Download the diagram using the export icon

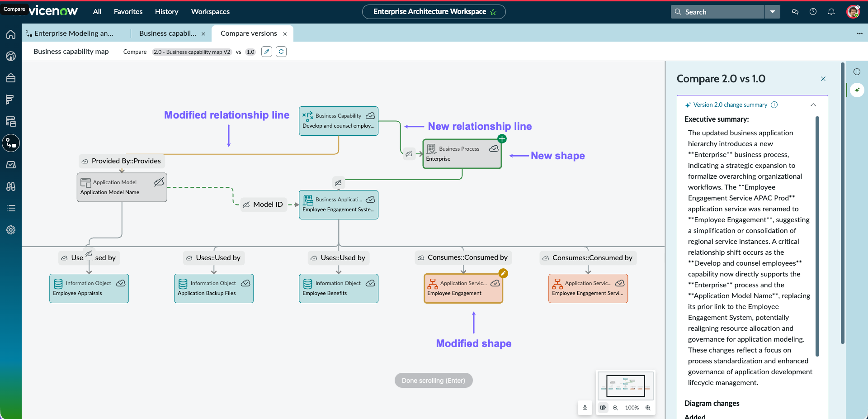(x=585, y=408)
